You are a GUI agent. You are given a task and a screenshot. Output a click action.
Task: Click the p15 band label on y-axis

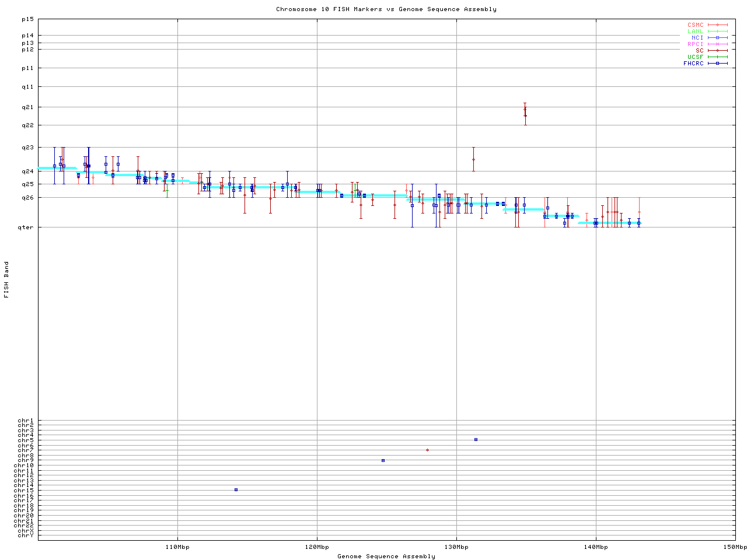click(x=27, y=19)
